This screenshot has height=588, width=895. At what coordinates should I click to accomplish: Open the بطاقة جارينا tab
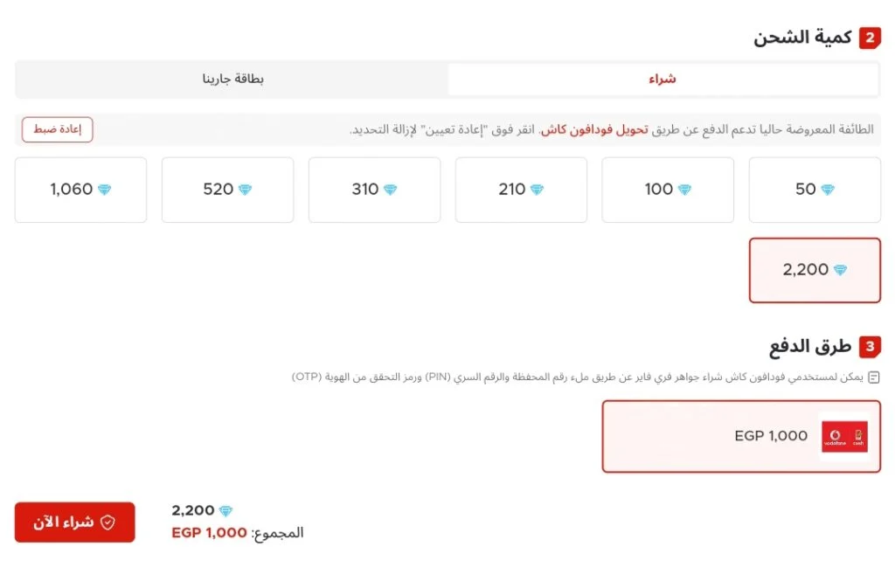(x=232, y=80)
